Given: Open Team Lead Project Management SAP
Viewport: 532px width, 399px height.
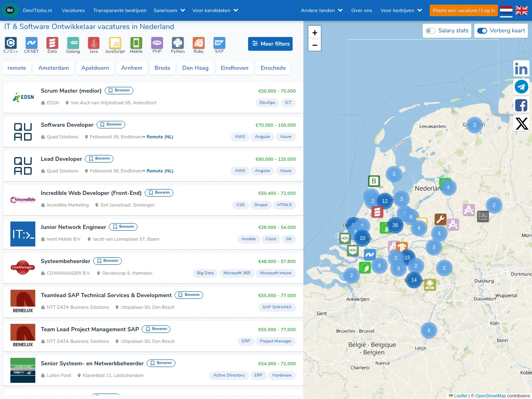Looking at the screenshot, I should point(90,329).
